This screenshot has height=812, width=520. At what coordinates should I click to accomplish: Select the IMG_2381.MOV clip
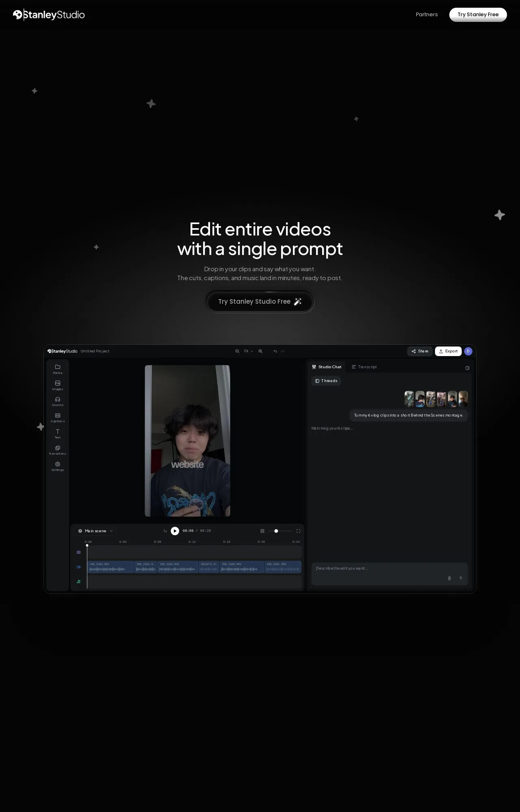click(110, 567)
